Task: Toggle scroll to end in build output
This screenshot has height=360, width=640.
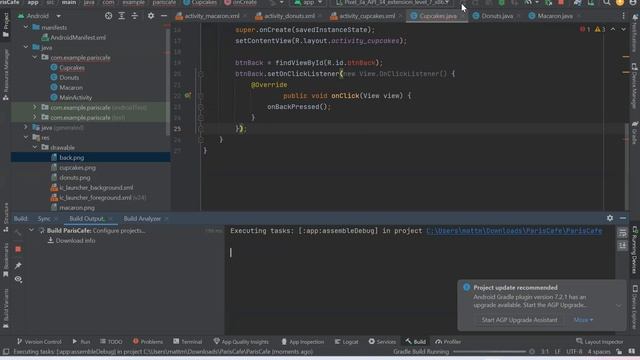Action: [622, 246]
